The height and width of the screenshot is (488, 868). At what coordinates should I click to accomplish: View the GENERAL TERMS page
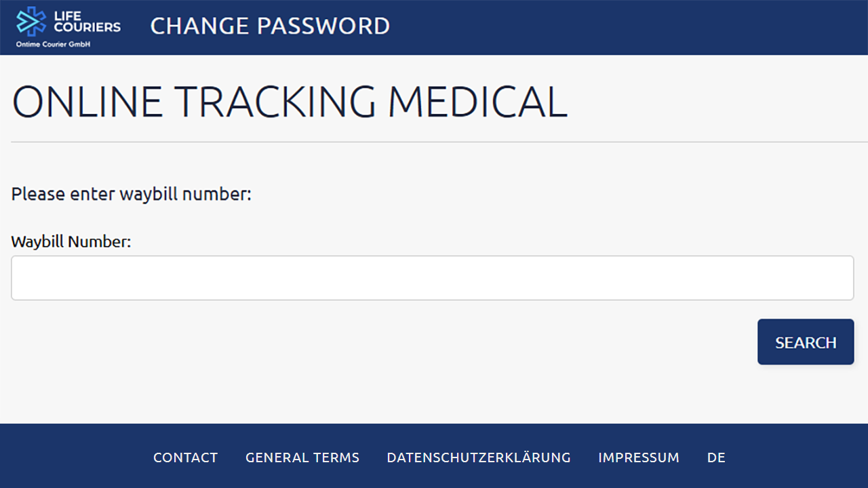click(x=302, y=457)
